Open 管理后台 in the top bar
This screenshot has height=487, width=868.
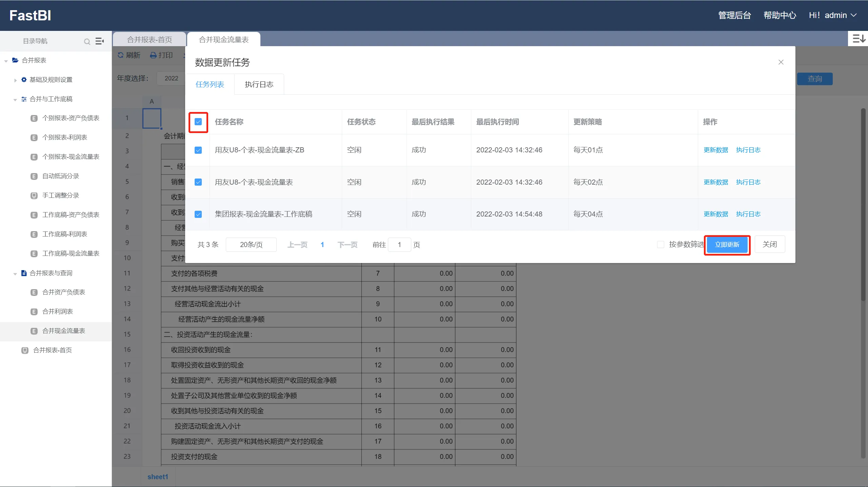[734, 15]
